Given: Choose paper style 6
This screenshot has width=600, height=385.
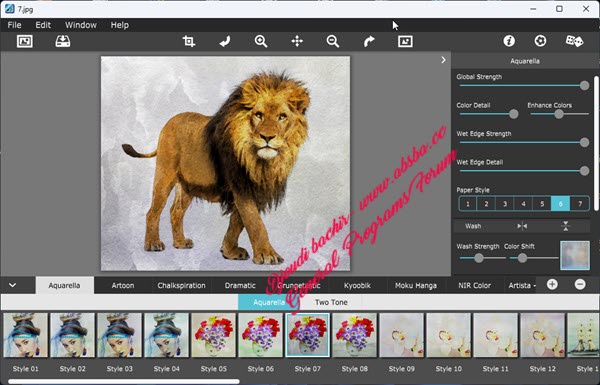Looking at the screenshot, I should (561, 204).
